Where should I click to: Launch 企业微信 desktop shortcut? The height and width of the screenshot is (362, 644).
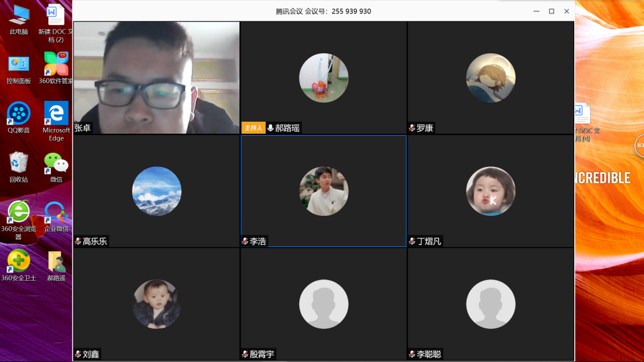click(56, 212)
